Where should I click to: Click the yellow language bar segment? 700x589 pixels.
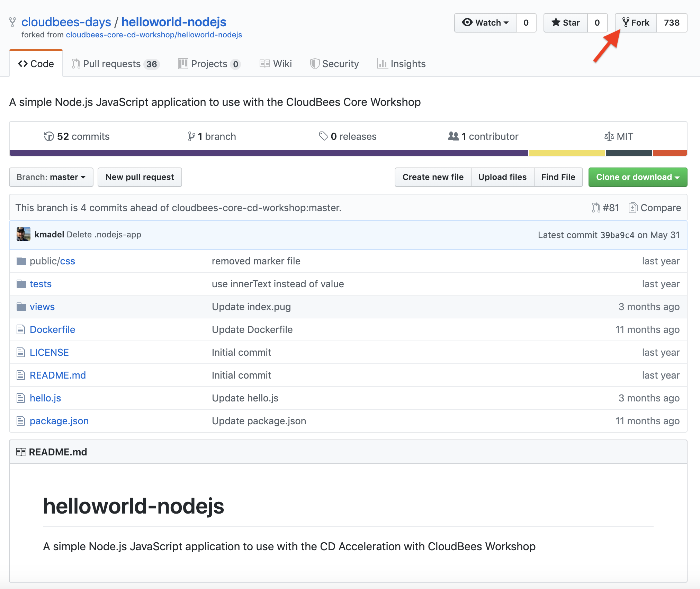pyautogui.click(x=567, y=153)
